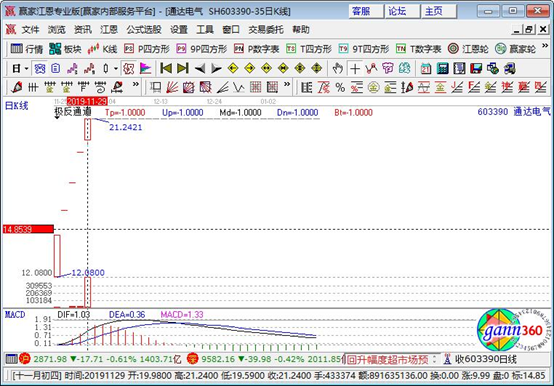Screen dimensions: 554x386
Task: Open the 公式选股 menu
Action: (144, 30)
